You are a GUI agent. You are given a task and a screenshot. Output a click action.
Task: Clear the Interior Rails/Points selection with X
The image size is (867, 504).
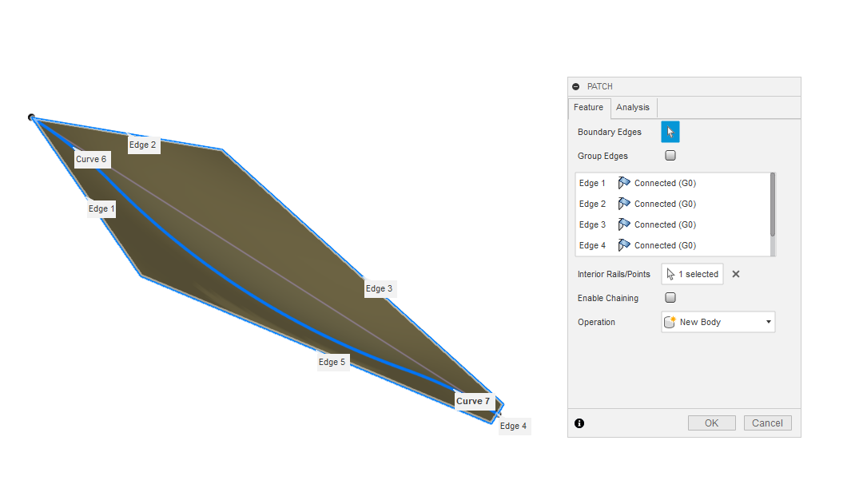735,273
